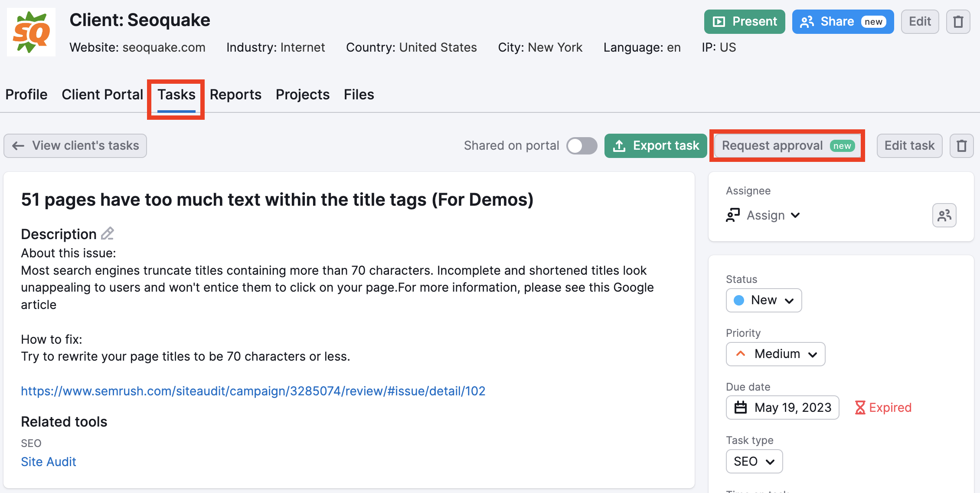Click the IP: US text

click(719, 47)
